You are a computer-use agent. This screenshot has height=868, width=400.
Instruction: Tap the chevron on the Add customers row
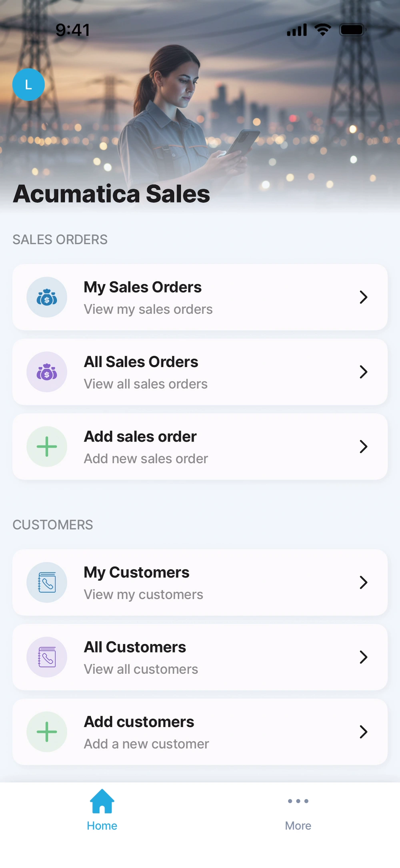click(363, 732)
